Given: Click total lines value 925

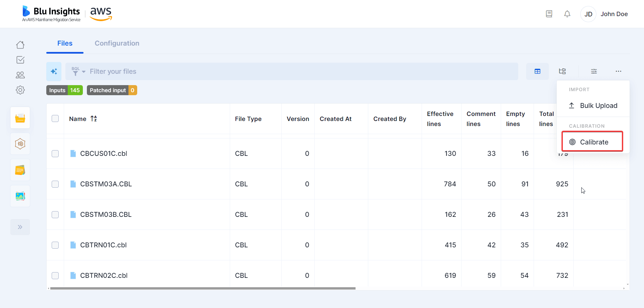Looking at the screenshot, I should point(562,184).
